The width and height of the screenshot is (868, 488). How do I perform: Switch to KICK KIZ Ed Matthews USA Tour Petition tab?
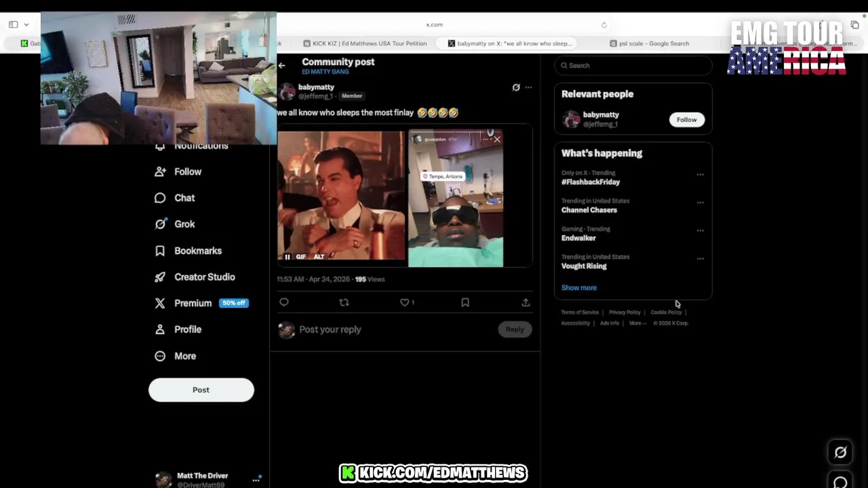point(366,43)
